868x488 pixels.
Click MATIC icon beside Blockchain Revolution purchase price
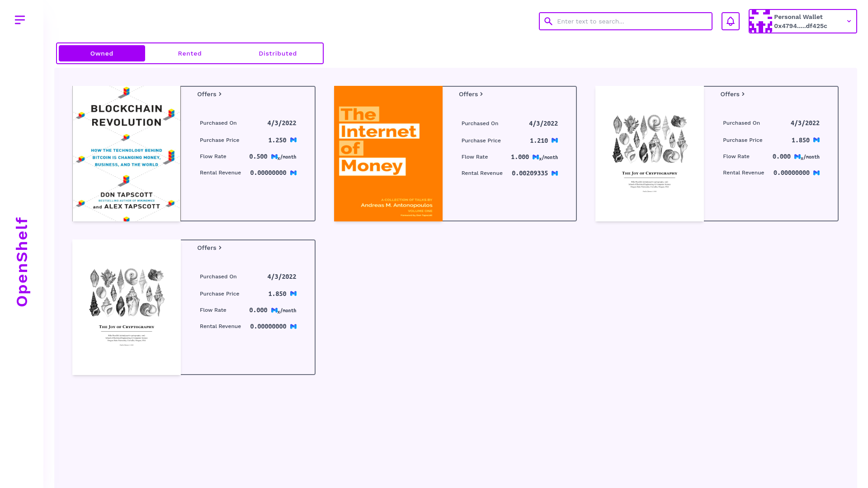293,140
